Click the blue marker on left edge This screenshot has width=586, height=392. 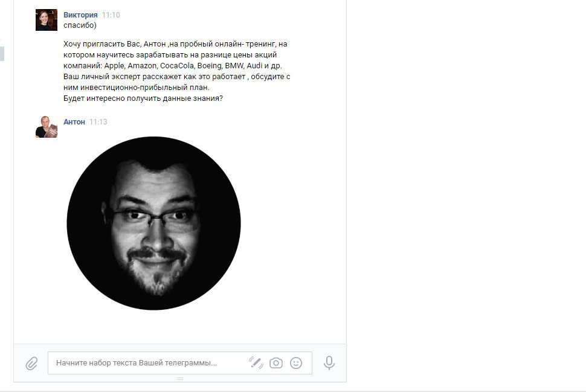coord(2,53)
